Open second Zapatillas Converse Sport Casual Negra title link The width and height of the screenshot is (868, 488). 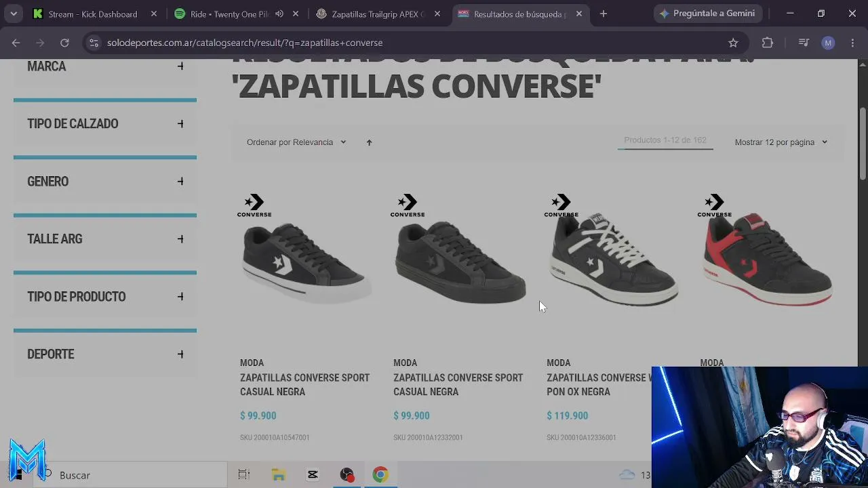(x=458, y=385)
